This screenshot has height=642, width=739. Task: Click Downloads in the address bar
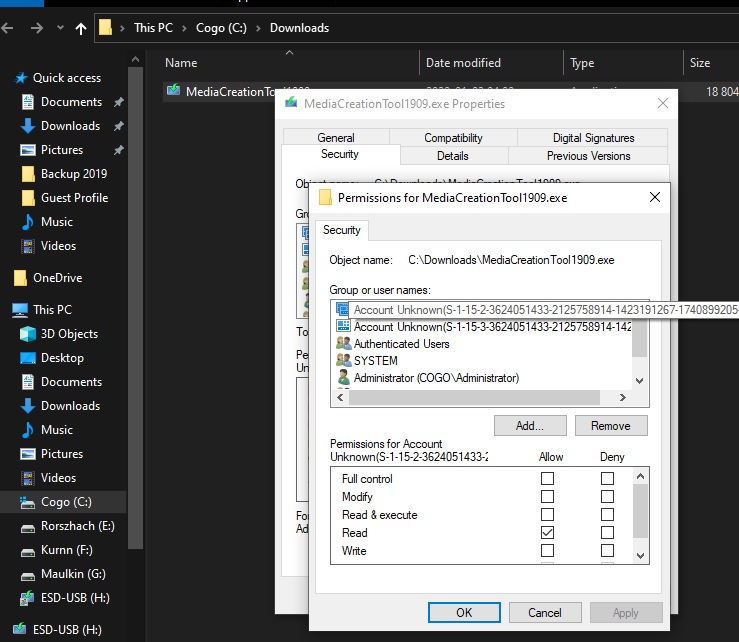299,28
